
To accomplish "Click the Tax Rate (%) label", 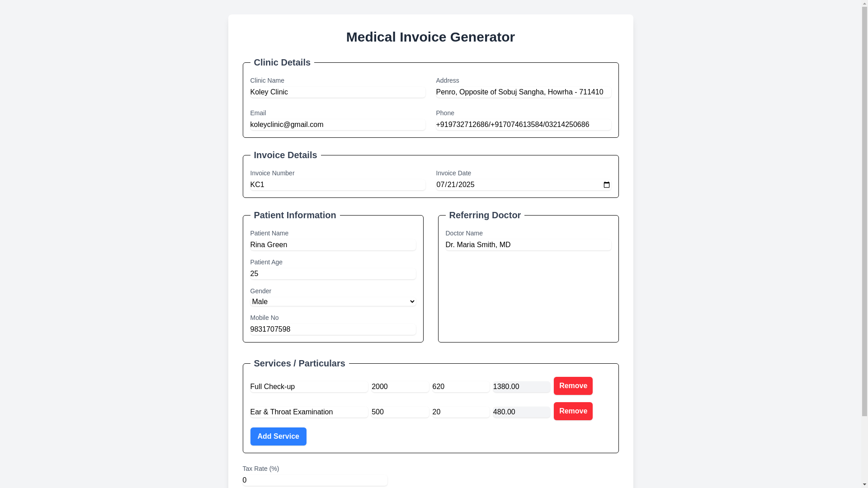I will (x=261, y=469).
